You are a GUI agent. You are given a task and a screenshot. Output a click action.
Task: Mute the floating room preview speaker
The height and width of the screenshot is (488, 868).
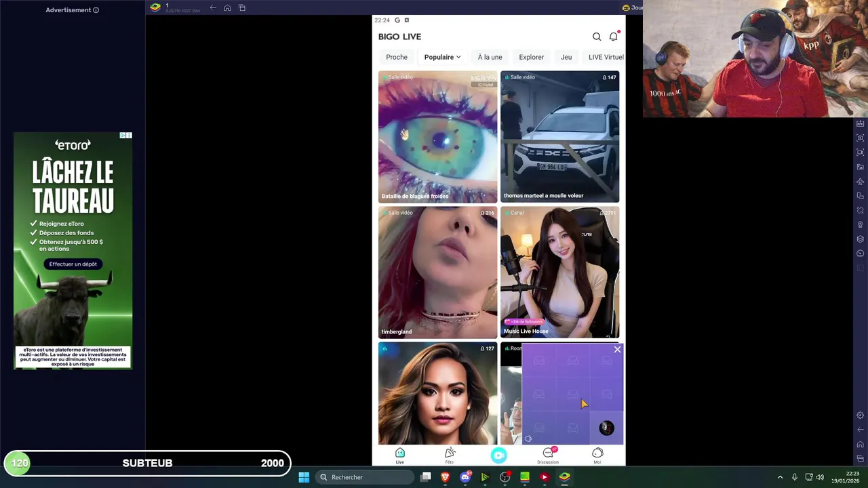point(528,439)
